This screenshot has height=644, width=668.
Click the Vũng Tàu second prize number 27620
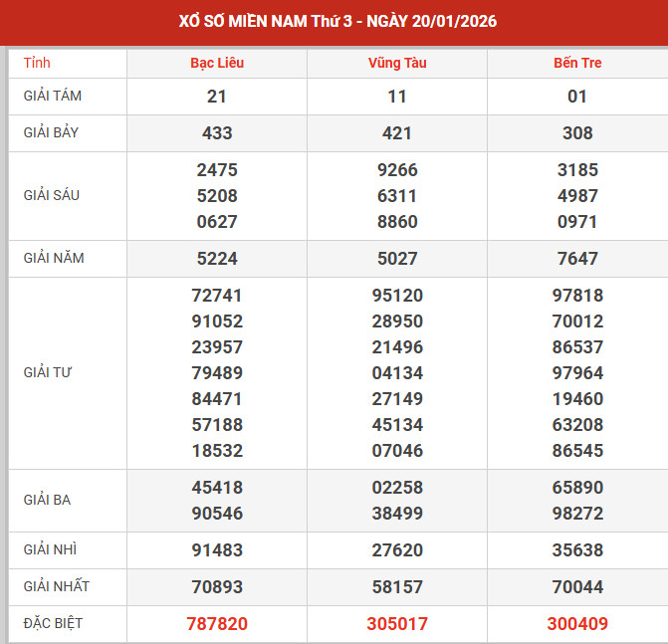(x=397, y=550)
